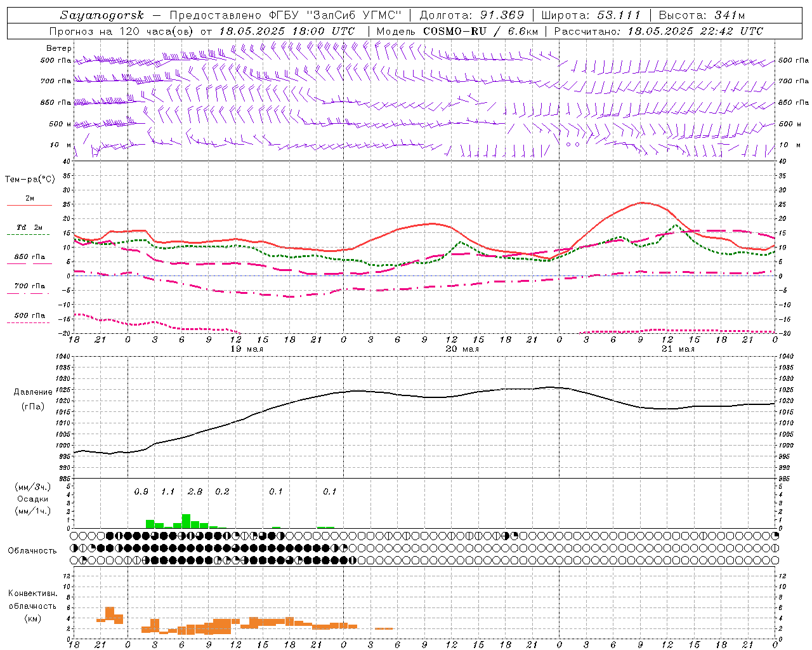Click the Долгота: 91.369 header field
The image size is (812, 650).
472,15
